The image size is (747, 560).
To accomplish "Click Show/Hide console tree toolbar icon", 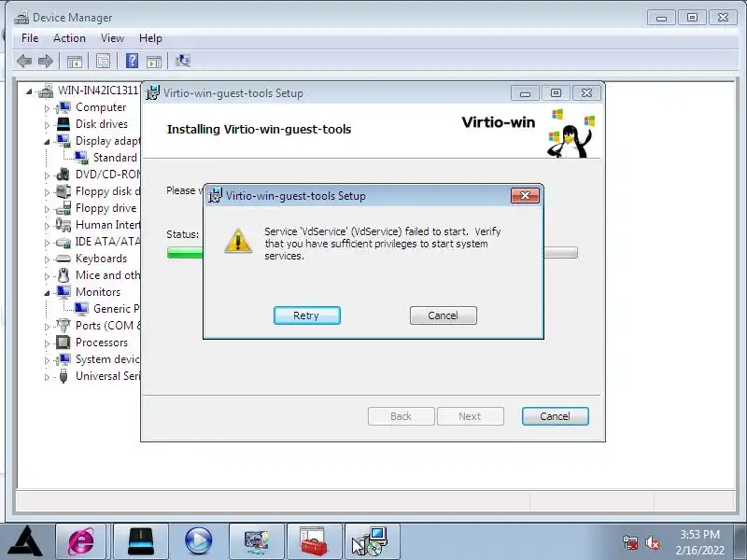I will click(x=75, y=61).
